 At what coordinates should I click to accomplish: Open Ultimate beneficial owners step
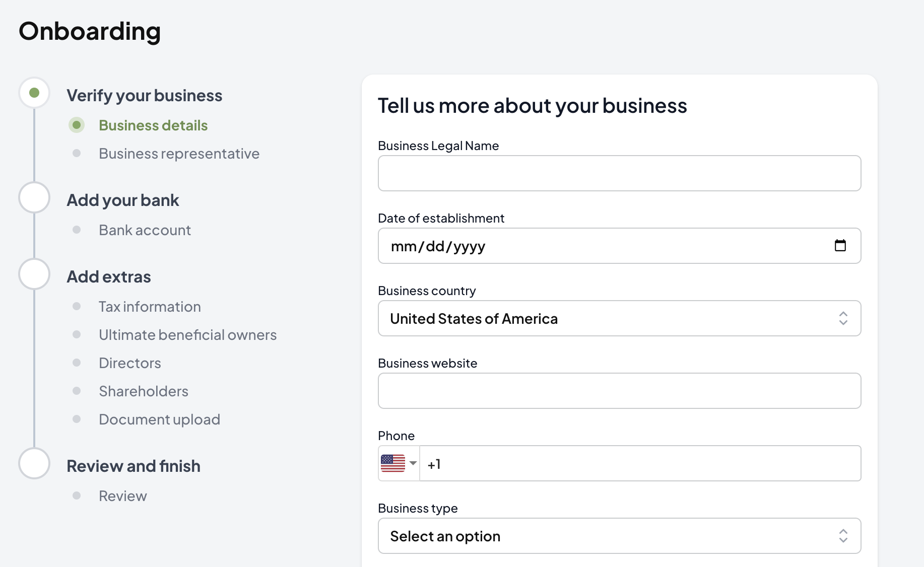[x=187, y=335]
